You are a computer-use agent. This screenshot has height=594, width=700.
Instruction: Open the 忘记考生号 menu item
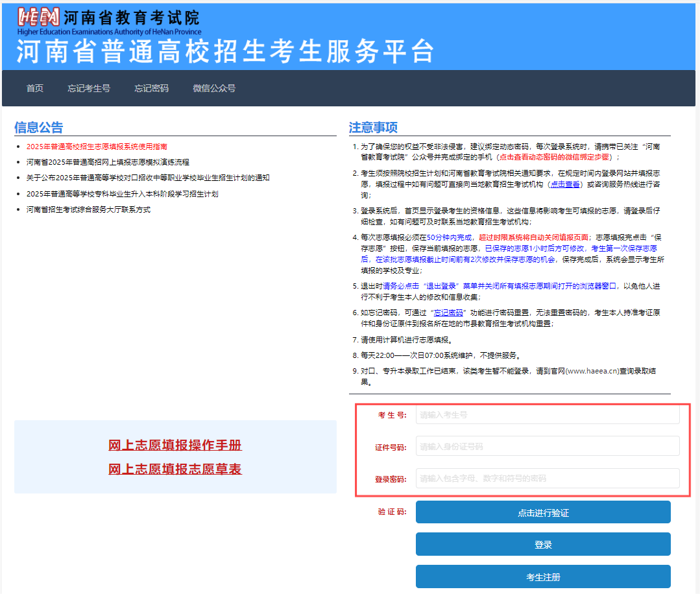click(x=89, y=88)
